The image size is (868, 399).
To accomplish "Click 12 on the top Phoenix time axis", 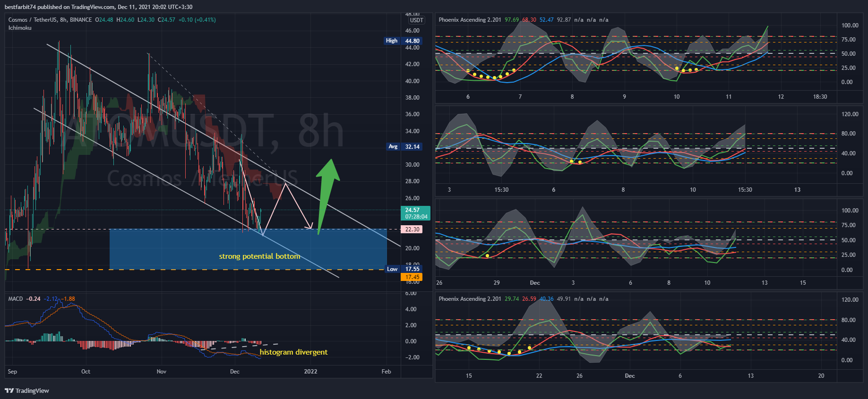I will click(781, 97).
